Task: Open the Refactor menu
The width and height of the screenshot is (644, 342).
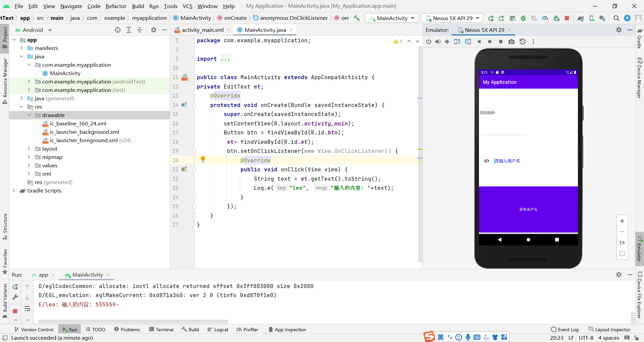Action: pos(116,6)
